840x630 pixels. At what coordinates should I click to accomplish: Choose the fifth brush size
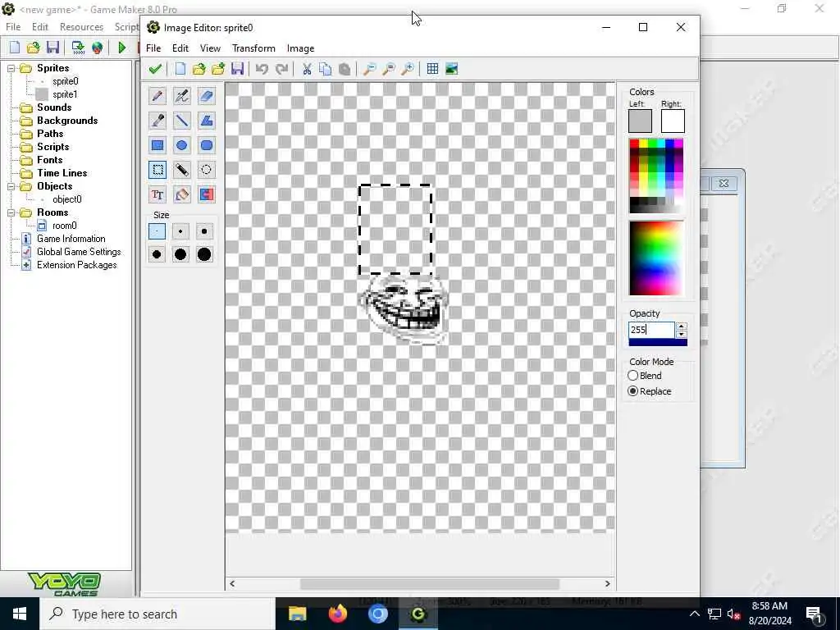tap(180, 254)
